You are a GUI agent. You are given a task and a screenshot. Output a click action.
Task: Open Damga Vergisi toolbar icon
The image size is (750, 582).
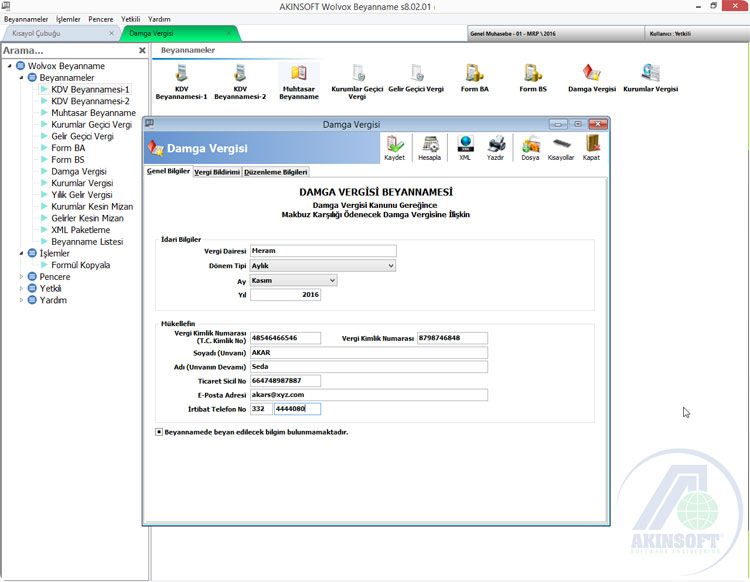(x=592, y=79)
